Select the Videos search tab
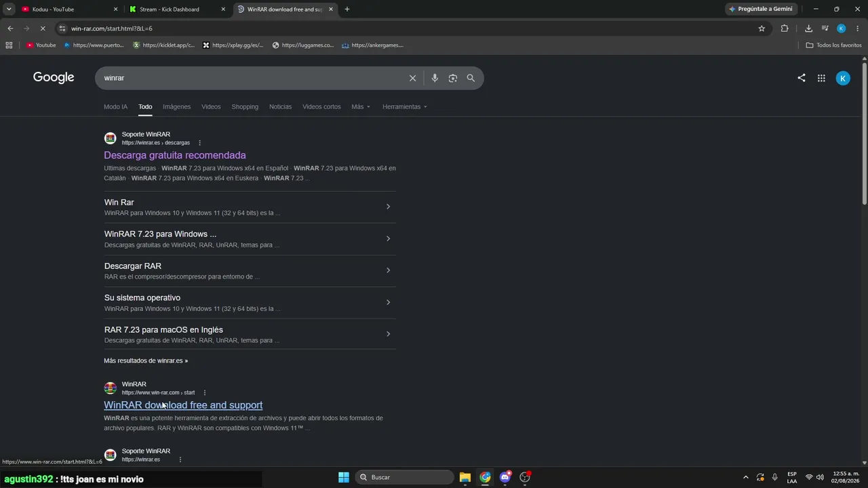The height and width of the screenshot is (488, 868). 211,106
